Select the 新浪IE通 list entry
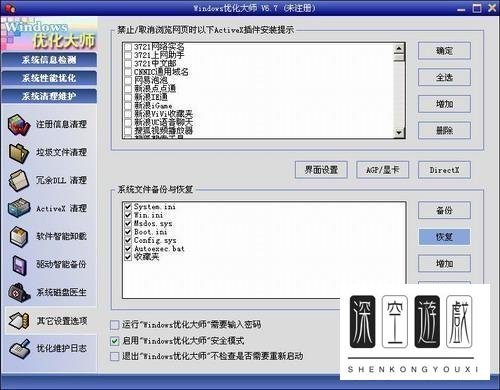This screenshot has width=500, height=390. (151, 97)
